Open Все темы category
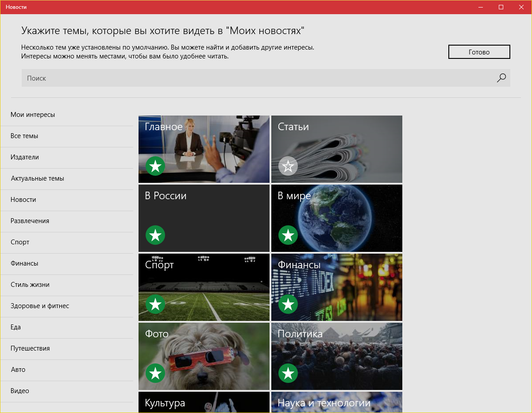This screenshot has width=532, height=413. click(67, 136)
